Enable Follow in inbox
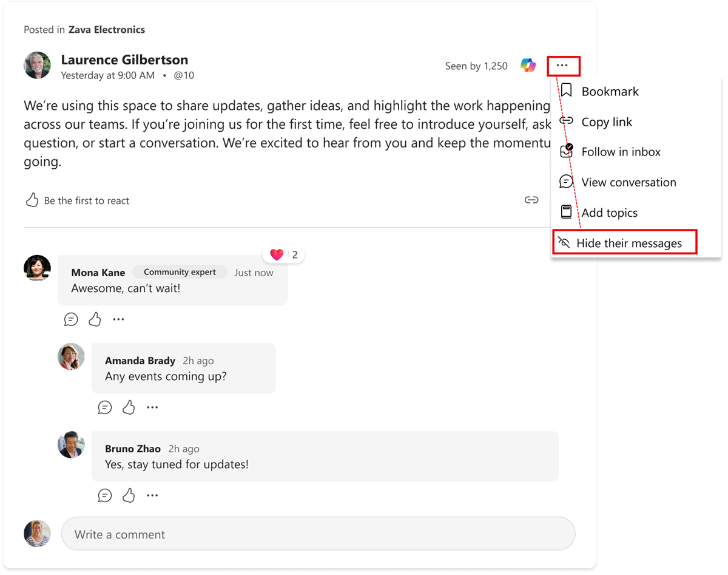Viewport: 728px width, 575px height. (621, 151)
